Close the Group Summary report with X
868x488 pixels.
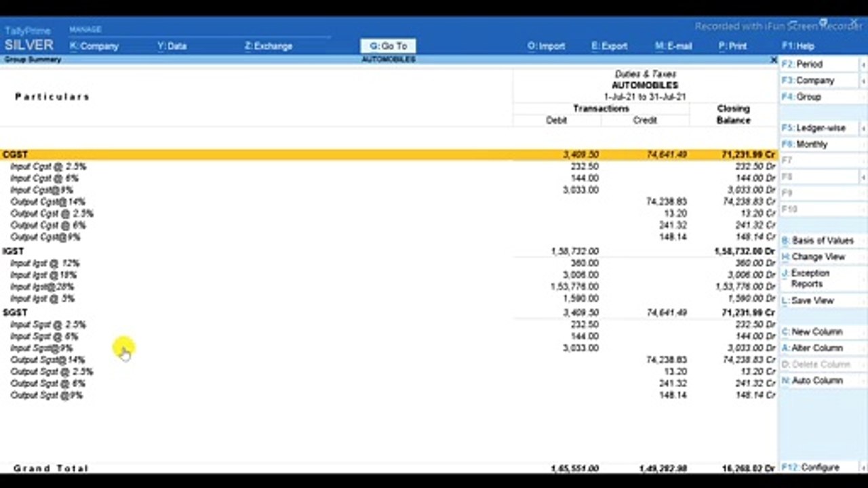pos(774,60)
